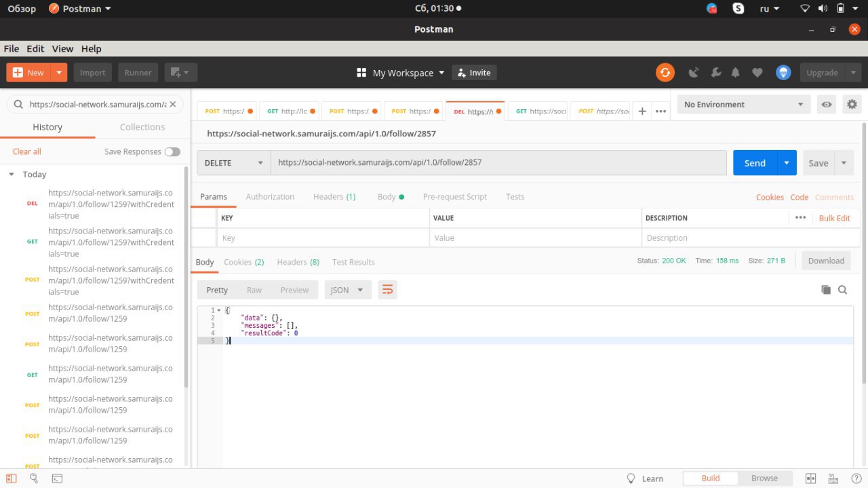
Task: Open the wrench settings icon
Action: coord(715,73)
